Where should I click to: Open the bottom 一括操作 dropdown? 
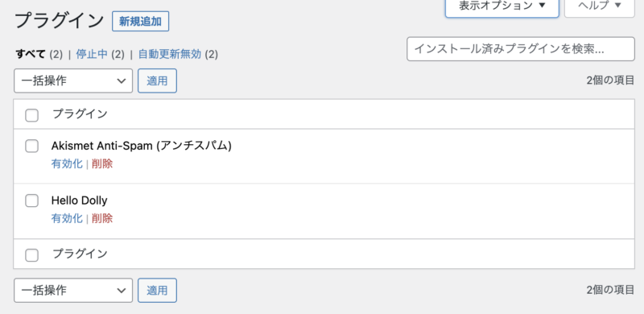tap(73, 291)
